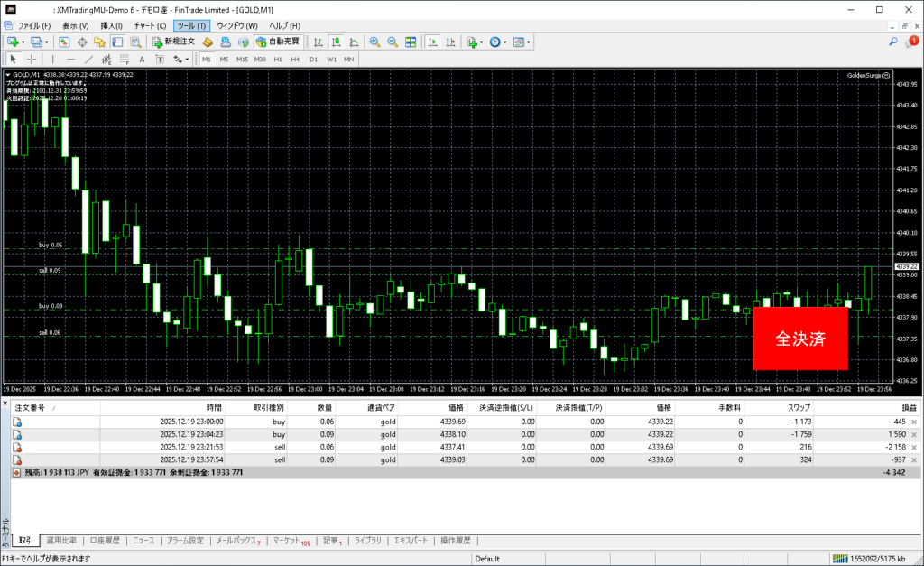The height and width of the screenshot is (566, 924).
Task: Switch chart to candlestick display
Action: tap(336, 42)
